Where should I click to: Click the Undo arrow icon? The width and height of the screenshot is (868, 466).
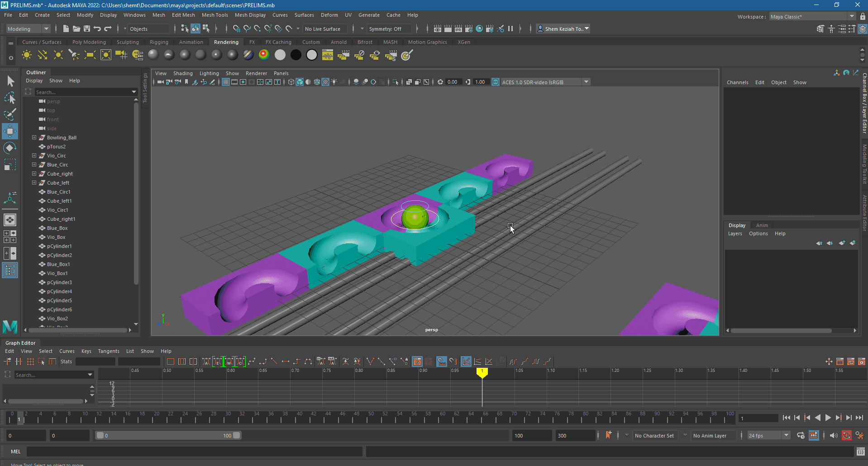tap(97, 29)
